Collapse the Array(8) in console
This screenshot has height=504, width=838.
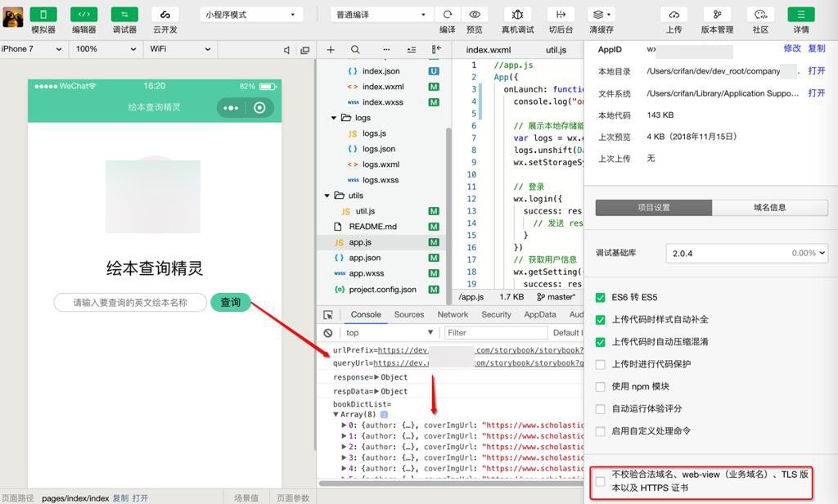[336, 415]
